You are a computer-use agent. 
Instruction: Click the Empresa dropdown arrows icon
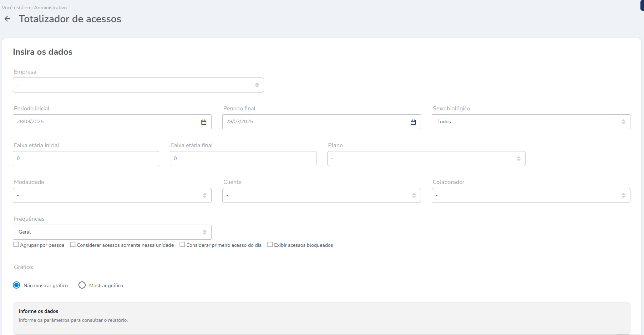[x=257, y=85]
